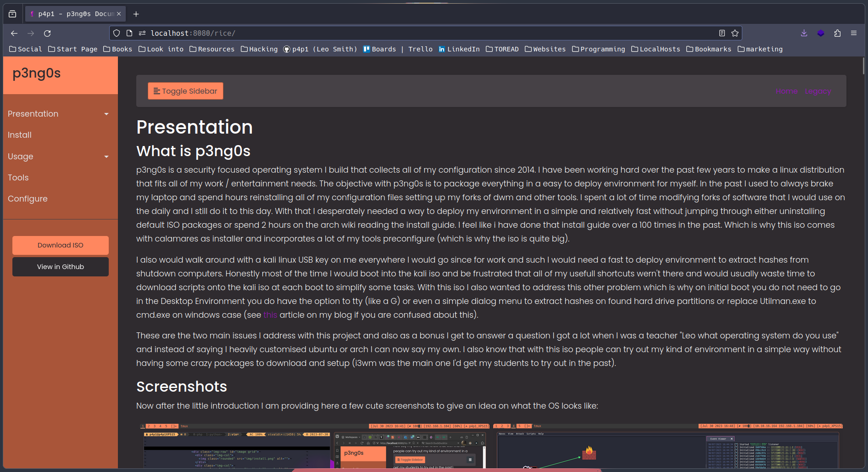Open the extensions puzzle icon
The image size is (868, 472).
coord(837,34)
